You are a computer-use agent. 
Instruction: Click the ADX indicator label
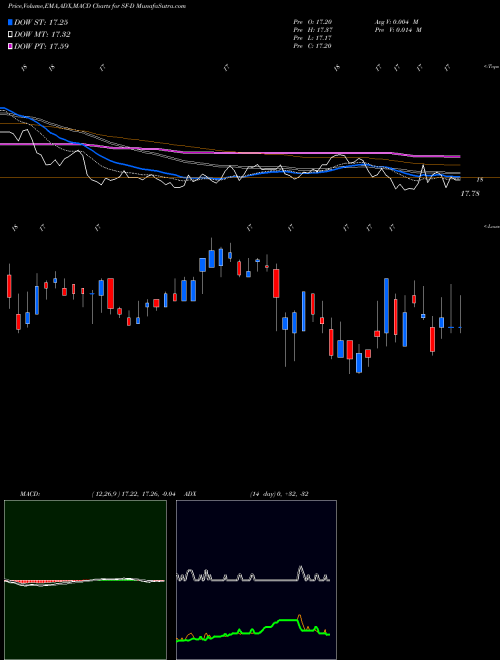click(191, 494)
